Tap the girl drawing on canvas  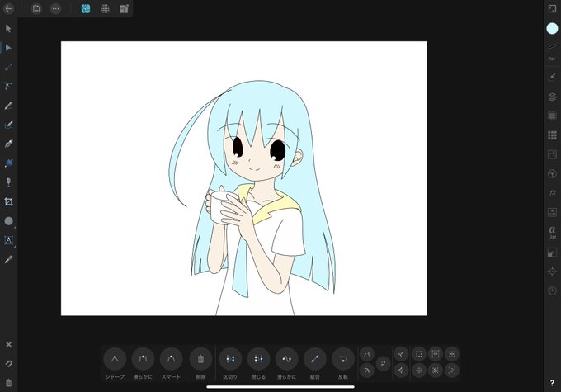(252, 197)
